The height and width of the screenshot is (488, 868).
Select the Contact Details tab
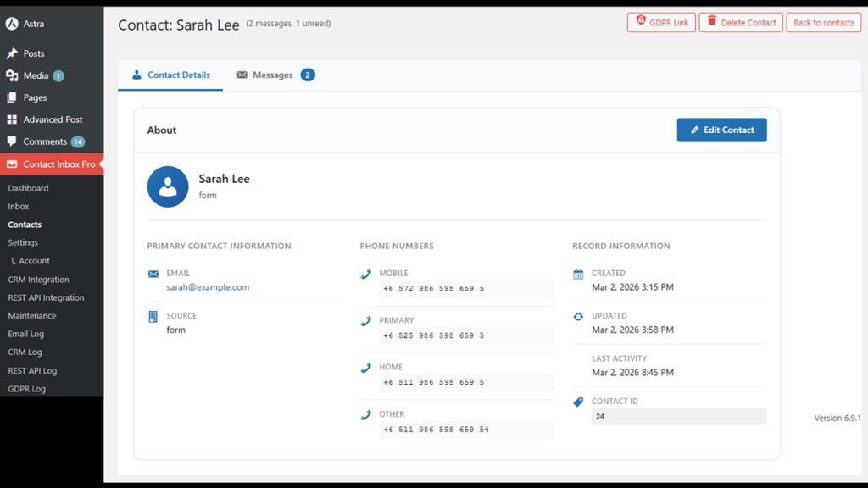170,75
